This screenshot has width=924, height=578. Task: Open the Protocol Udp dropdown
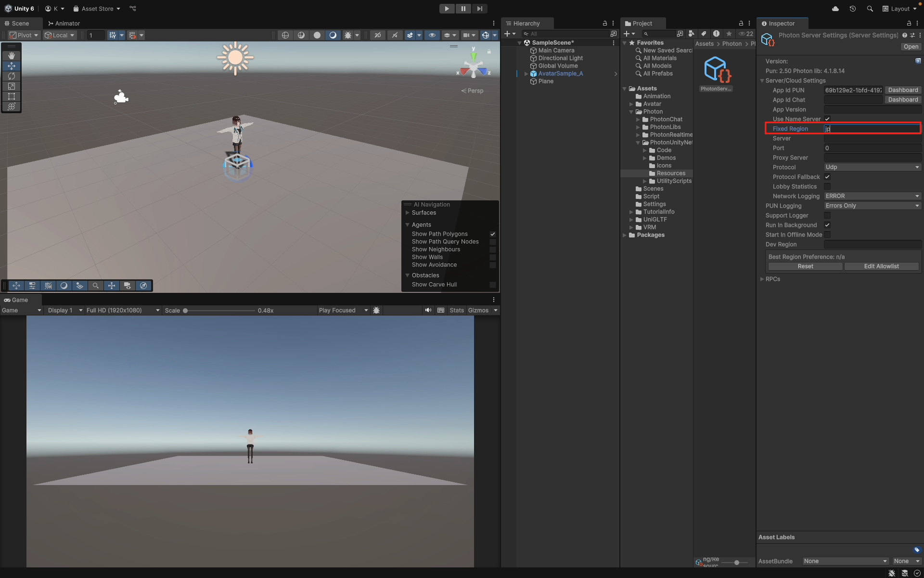[873, 167]
